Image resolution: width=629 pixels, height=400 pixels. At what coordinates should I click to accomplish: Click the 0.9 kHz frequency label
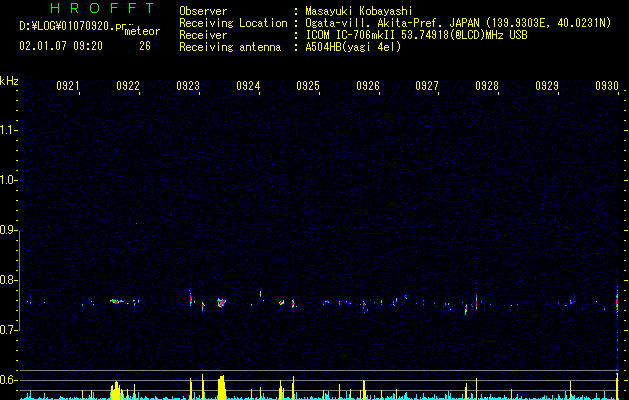click(x=8, y=230)
